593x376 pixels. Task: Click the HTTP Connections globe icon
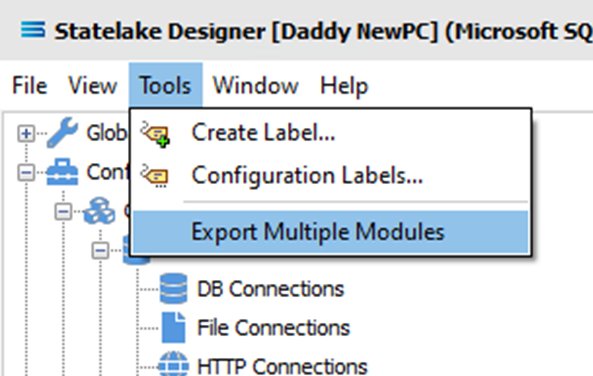click(174, 364)
